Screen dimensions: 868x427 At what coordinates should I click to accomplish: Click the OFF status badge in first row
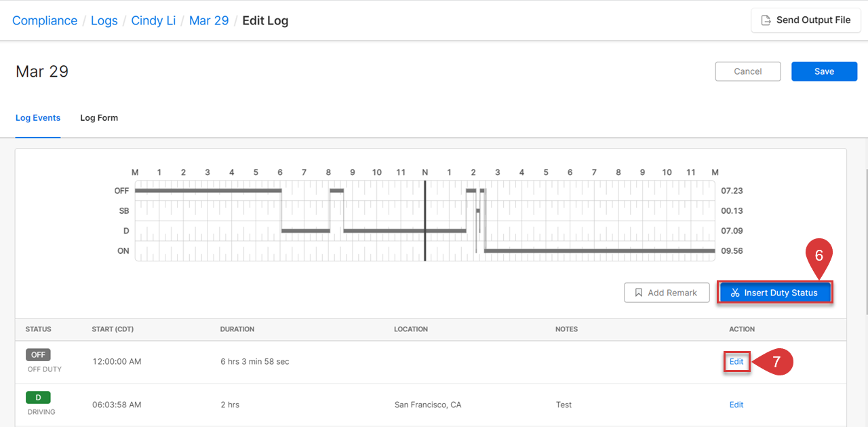(38, 354)
